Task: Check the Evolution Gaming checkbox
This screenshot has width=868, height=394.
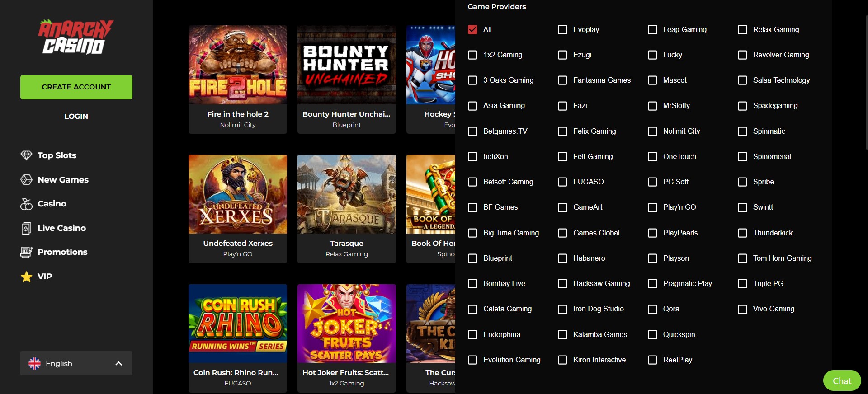Action: [x=473, y=360]
